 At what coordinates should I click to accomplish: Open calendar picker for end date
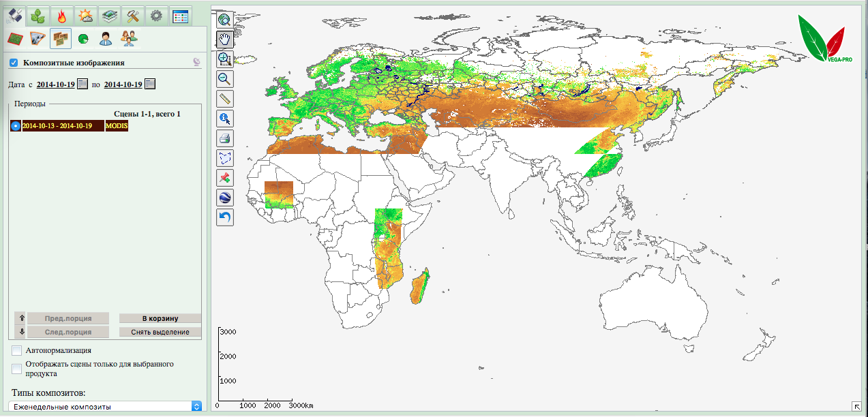[150, 84]
